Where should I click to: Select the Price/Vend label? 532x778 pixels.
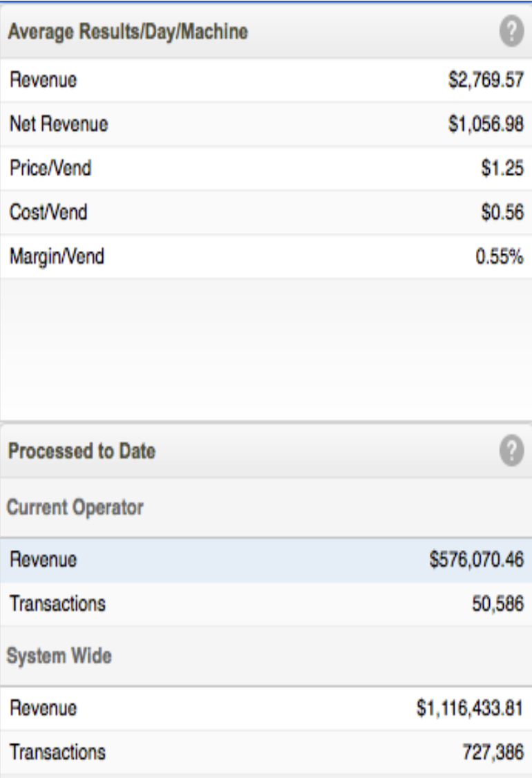tap(50, 168)
